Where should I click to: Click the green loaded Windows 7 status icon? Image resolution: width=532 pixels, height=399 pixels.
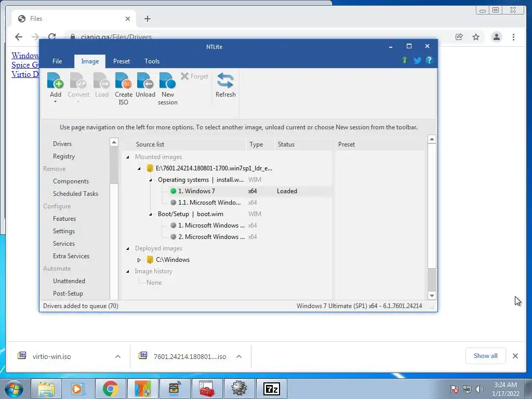[x=174, y=191]
